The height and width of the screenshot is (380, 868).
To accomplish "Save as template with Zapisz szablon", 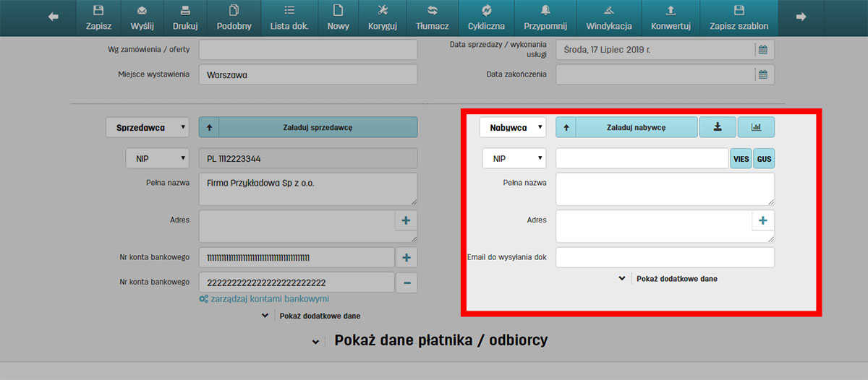I will pyautogui.click(x=739, y=17).
